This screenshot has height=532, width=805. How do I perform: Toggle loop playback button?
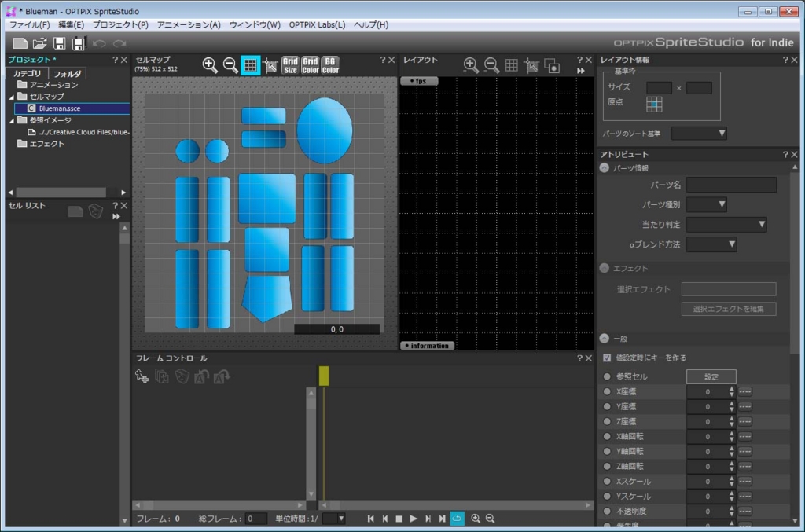pyautogui.click(x=458, y=519)
